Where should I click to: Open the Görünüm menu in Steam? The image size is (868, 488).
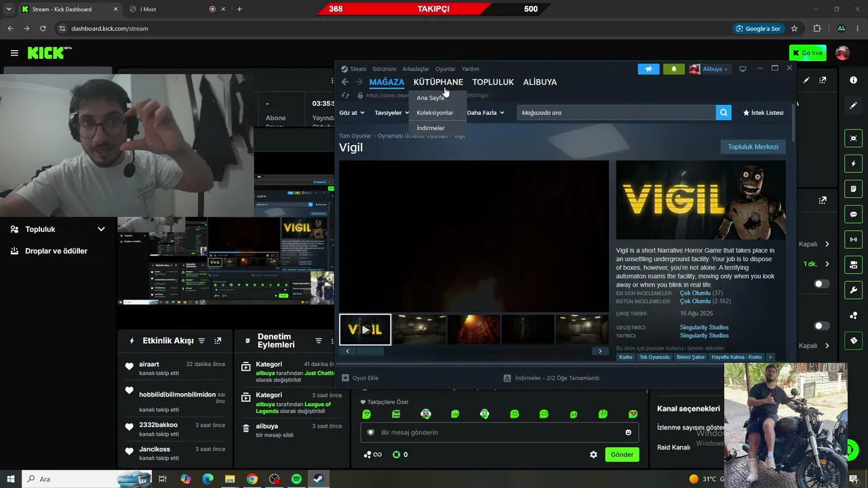click(x=384, y=69)
